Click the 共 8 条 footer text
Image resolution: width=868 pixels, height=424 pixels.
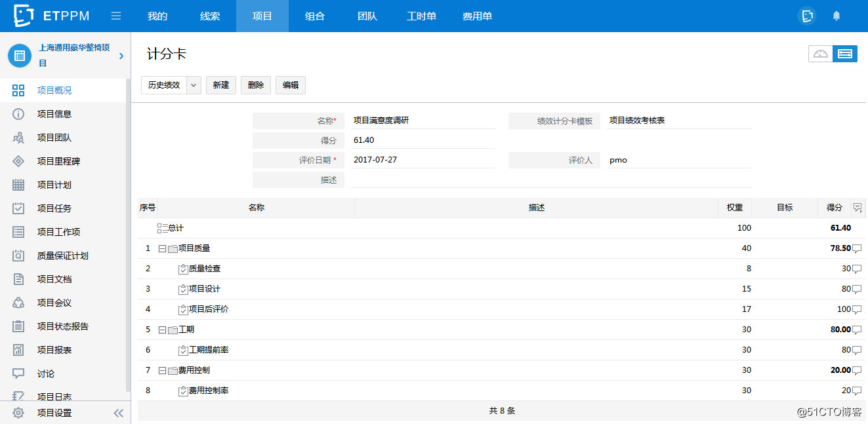pos(502,411)
